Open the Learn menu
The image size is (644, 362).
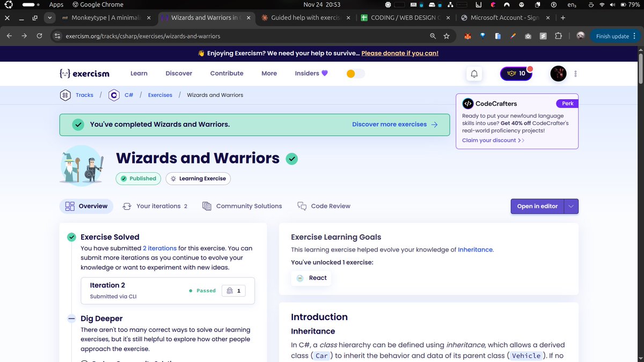(138, 73)
